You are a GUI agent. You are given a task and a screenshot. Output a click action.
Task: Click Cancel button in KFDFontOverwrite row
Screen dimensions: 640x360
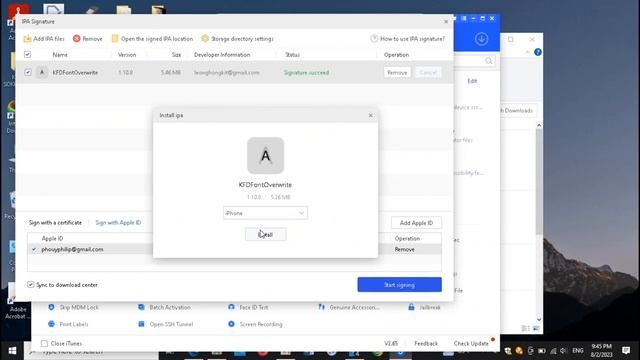point(428,72)
